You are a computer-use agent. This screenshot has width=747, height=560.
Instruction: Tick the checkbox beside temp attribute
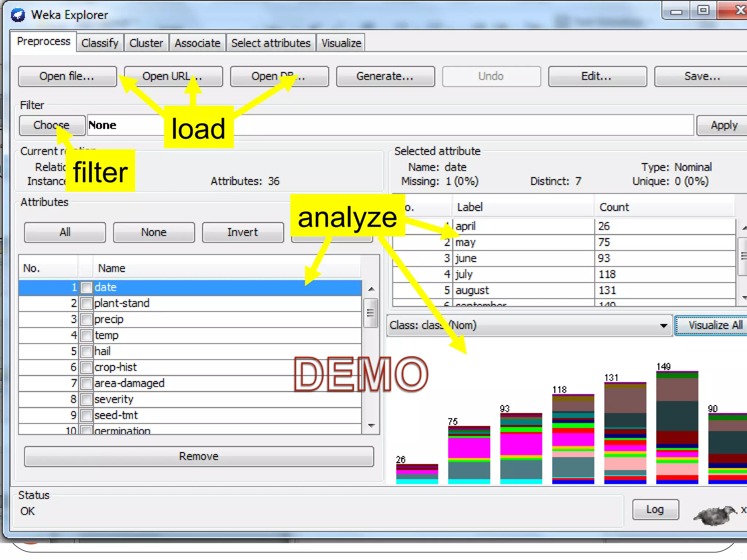[x=86, y=335]
